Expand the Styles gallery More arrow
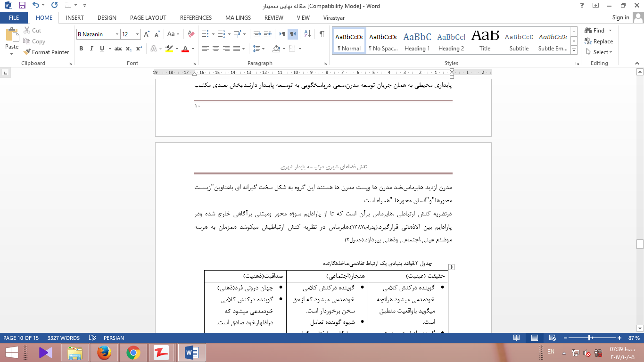The height and width of the screenshot is (362, 644). tap(574, 49)
